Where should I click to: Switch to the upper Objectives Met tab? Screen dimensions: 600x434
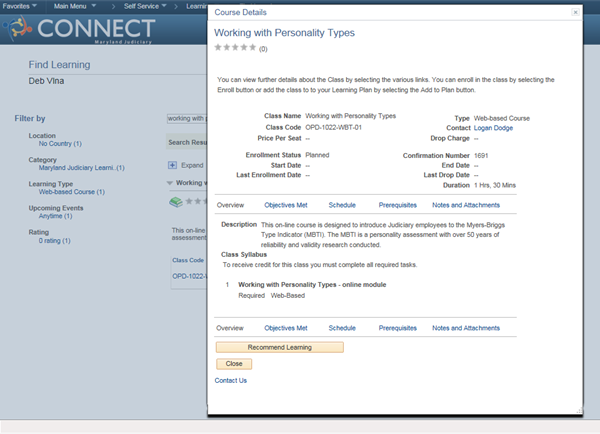pyautogui.click(x=286, y=204)
